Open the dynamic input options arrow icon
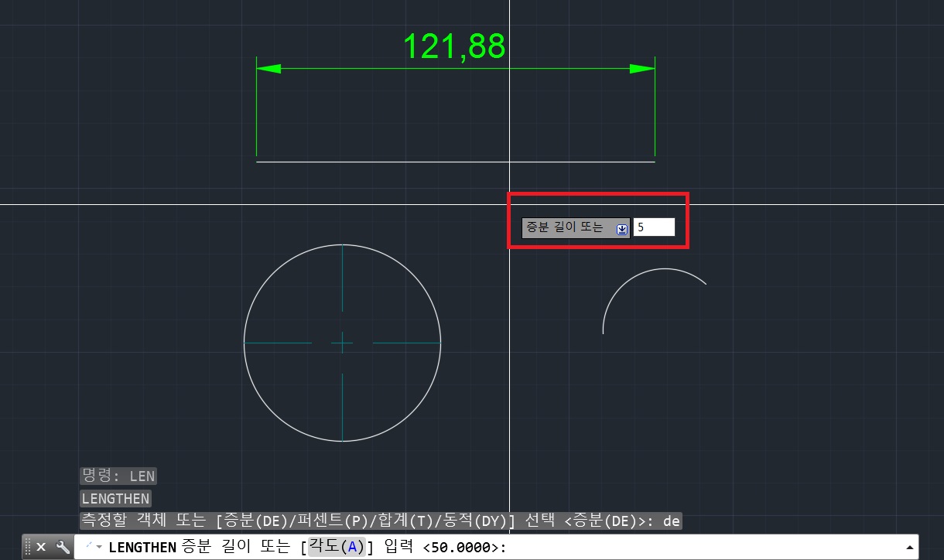 pos(621,229)
